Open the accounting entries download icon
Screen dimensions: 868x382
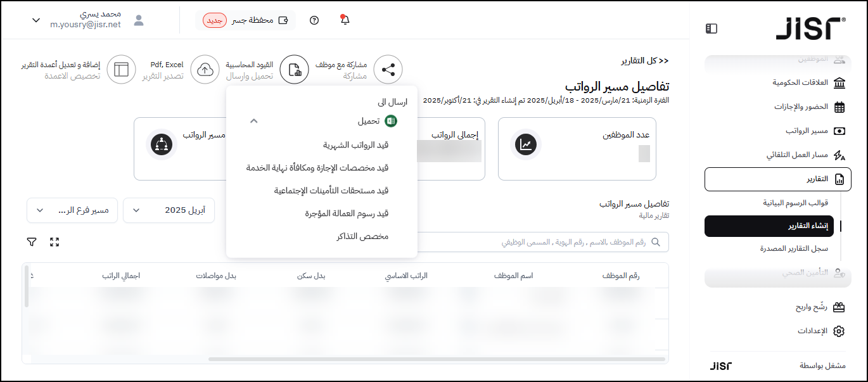pyautogui.click(x=295, y=70)
